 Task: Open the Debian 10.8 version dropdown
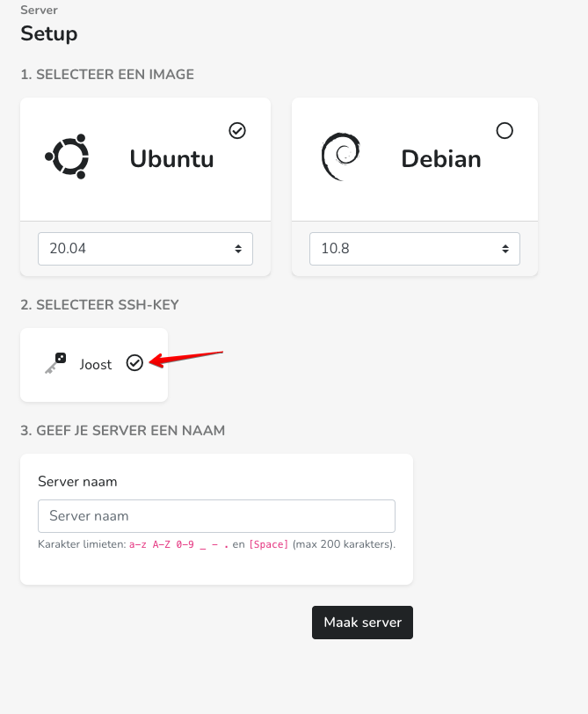tap(414, 249)
